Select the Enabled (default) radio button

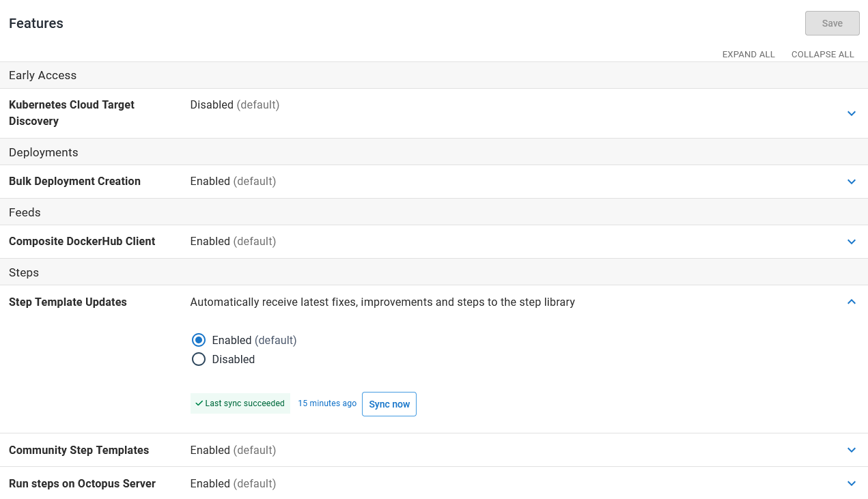coord(199,340)
